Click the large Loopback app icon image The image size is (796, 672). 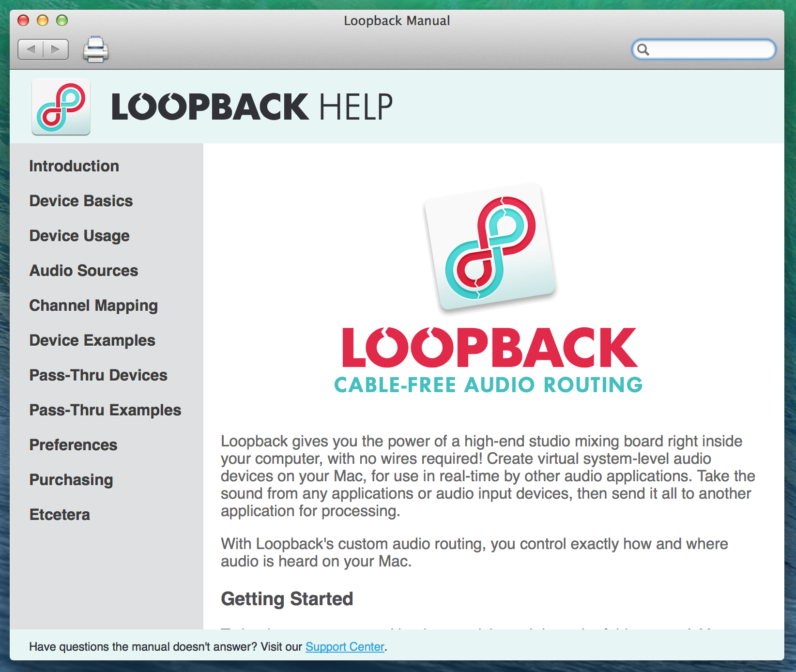pos(490,247)
